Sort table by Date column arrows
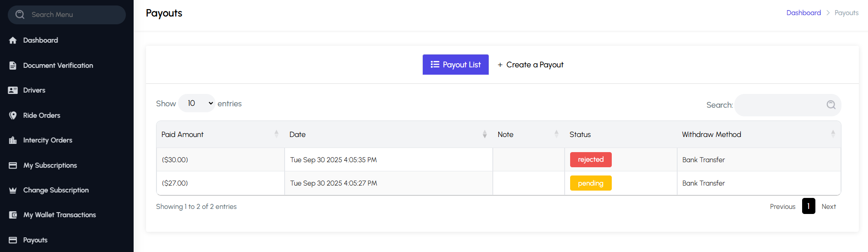 (x=485, y=134)
